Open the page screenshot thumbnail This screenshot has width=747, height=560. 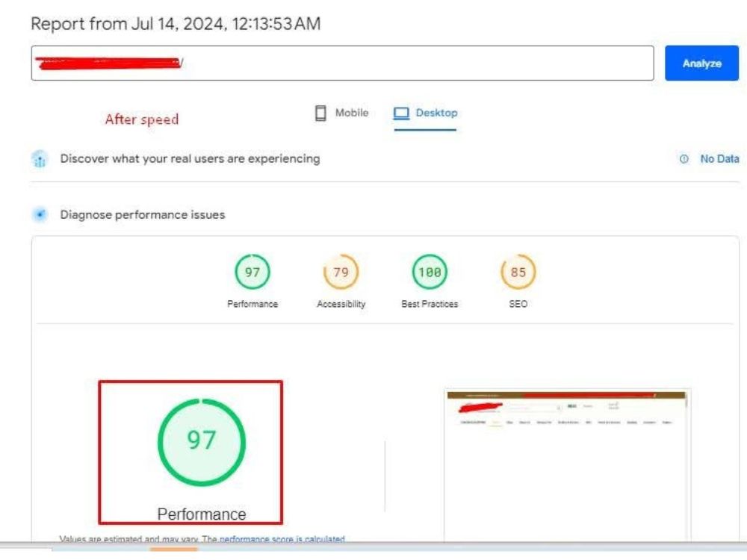(568, 465)
